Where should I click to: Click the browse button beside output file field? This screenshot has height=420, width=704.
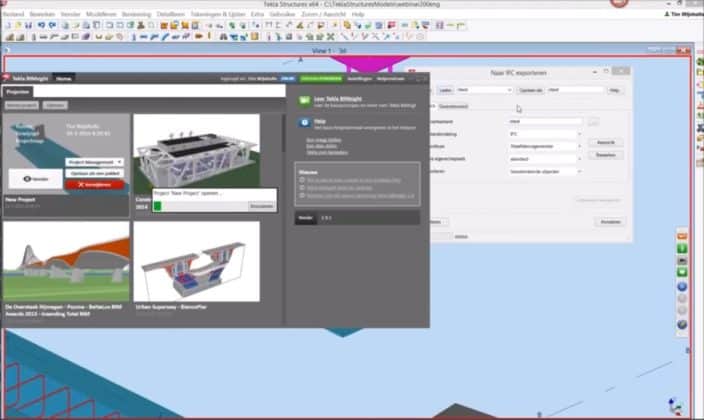[593, 121]
